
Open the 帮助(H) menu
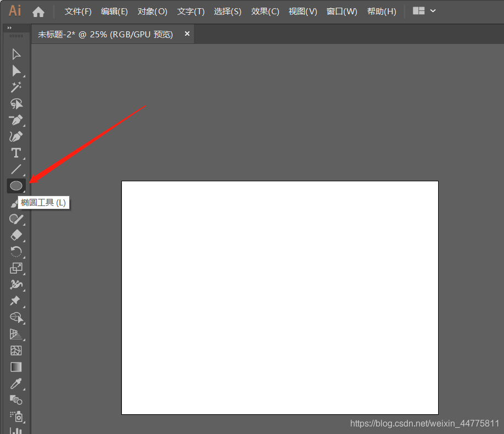pyautogui.click(x=382, y=12)
